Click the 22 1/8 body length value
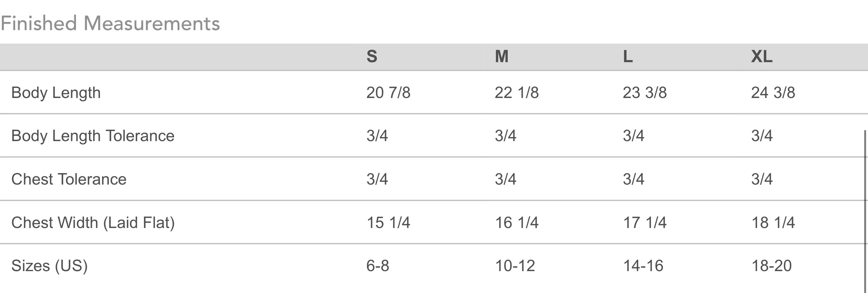This screenshot has height=293, width=868. 517,93
